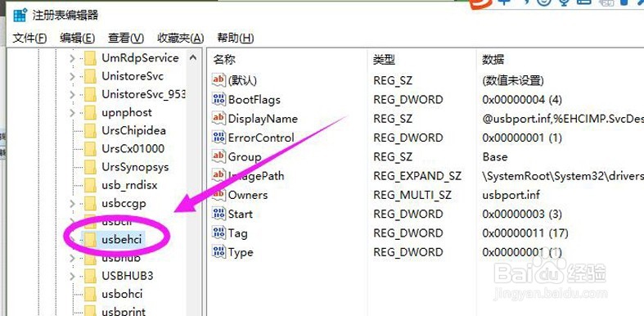Open the 文件(F) menu
The height and width of the screenshot is (316, 644).
pos(29,38)
